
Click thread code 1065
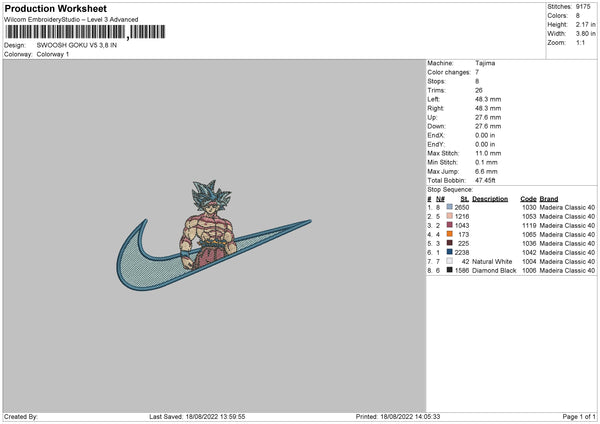pyautogui.click(x=529, y=235)
